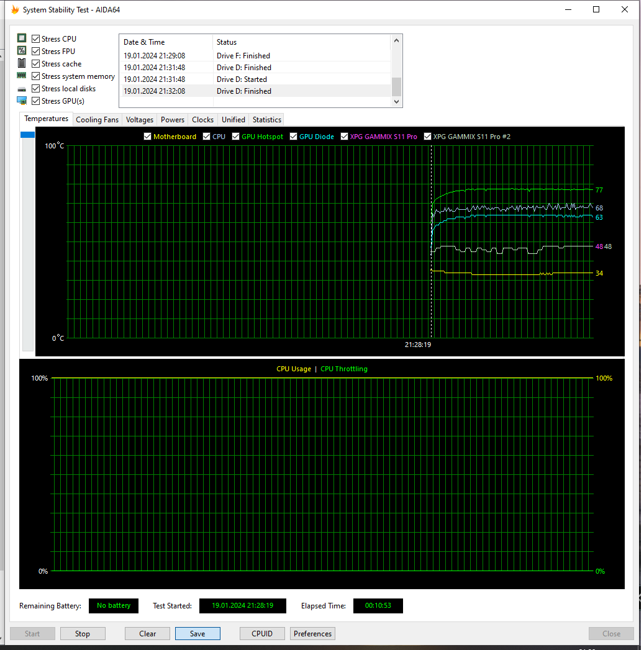The width and height of the screenshot is (644, 650).
Task: Uncheck the Stress FPU checkbox
Action: click(x=35, y=52)
